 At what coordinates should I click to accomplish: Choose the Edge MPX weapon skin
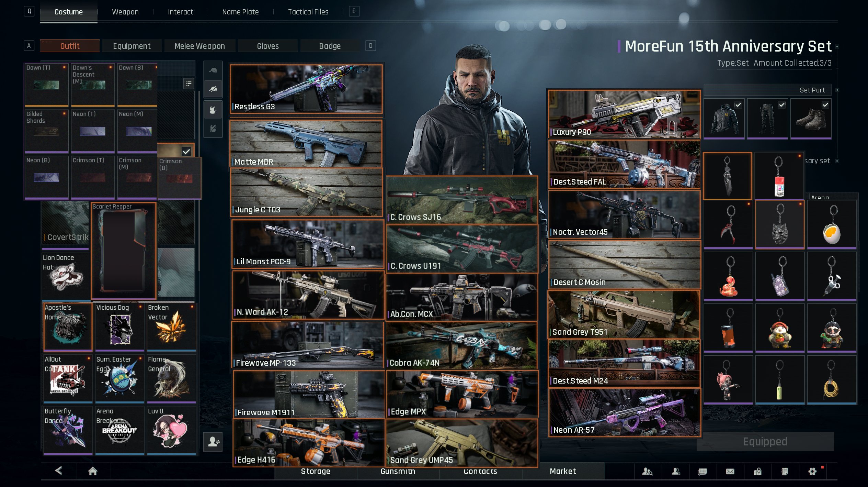point(462,395)
